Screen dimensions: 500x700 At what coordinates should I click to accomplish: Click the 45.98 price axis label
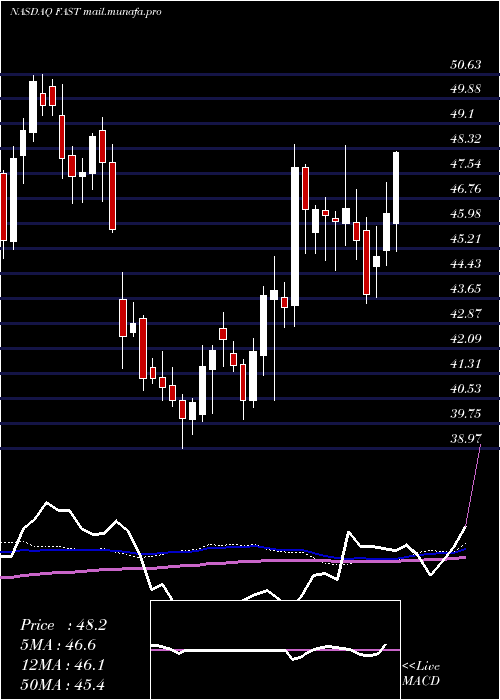pos(466,215)
